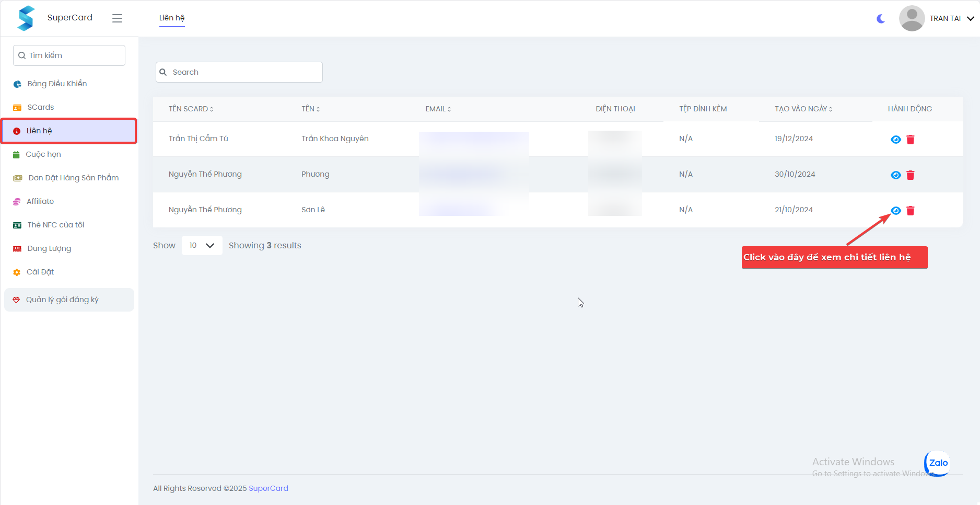
Task: Delete the Sơn Lê contact
Action: pos(911,211)
